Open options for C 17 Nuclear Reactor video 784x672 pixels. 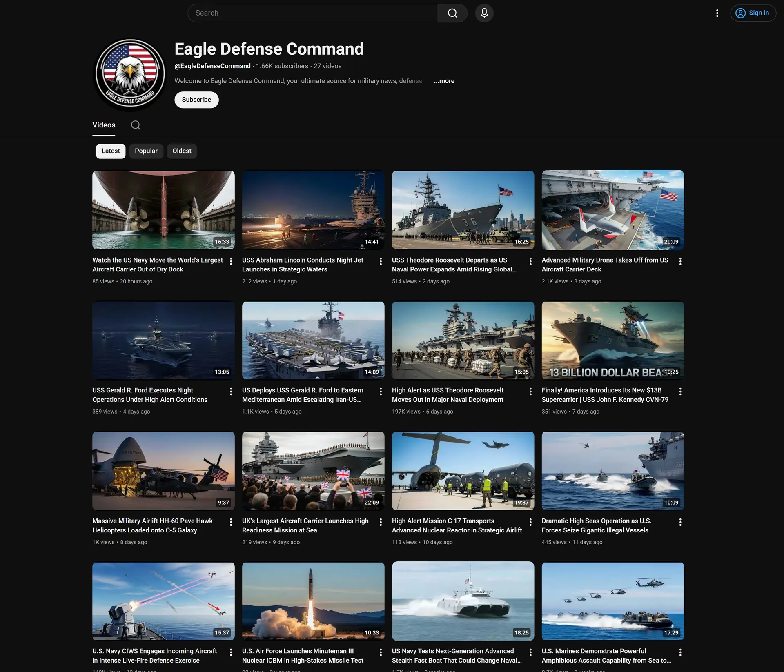pos(530,522)
